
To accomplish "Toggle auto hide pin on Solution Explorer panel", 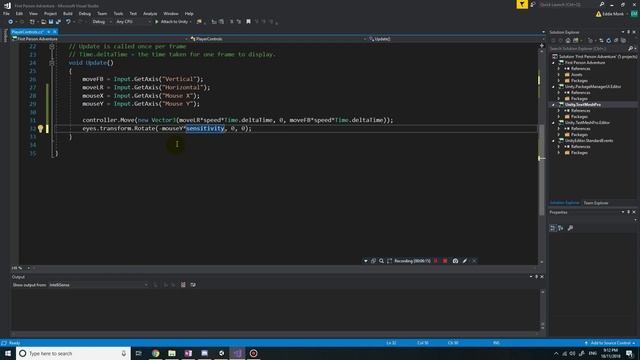I will point(629,32).
